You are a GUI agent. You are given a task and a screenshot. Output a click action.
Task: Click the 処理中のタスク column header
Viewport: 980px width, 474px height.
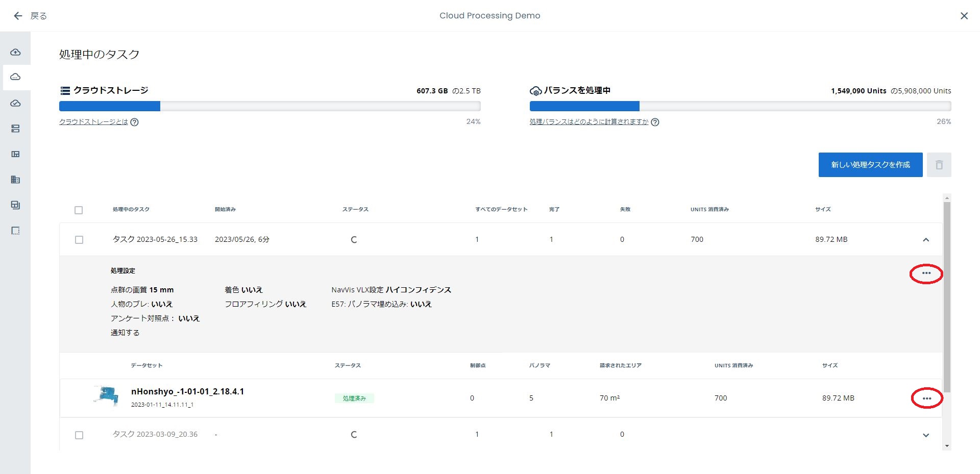(x=131, y=209)
